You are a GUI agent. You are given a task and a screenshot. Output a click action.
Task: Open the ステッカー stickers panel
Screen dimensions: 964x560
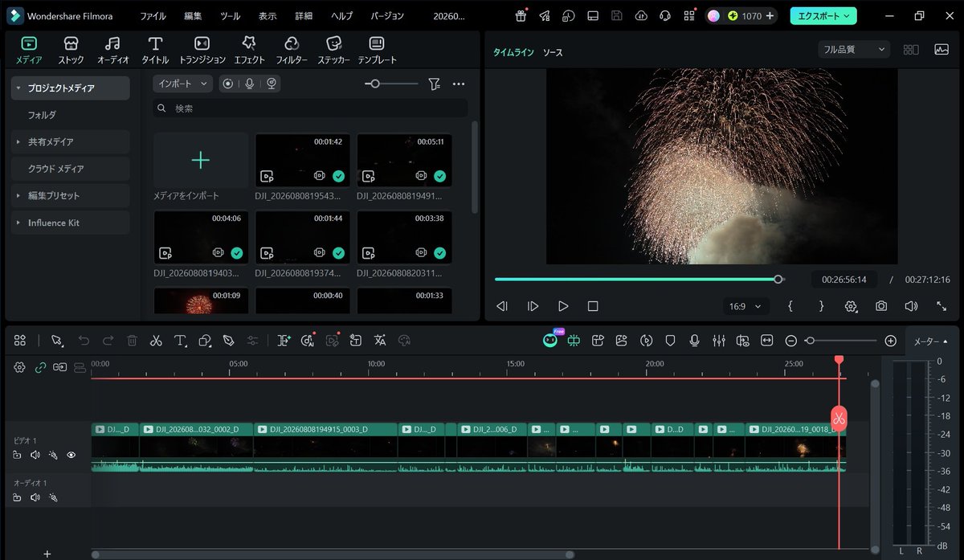coord(333,50)
